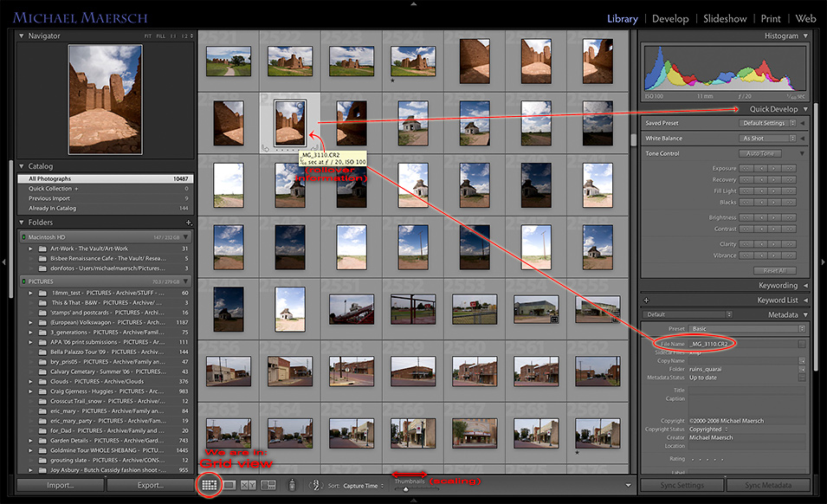Hide the left panel group with edge arrow
This screenshot has width=827, height=504.
[x=4, y=260]
